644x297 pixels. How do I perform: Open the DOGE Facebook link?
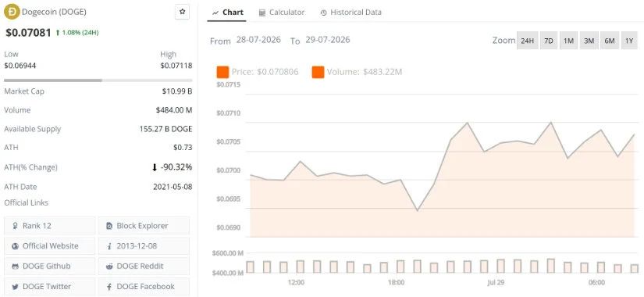click(144, 286)
